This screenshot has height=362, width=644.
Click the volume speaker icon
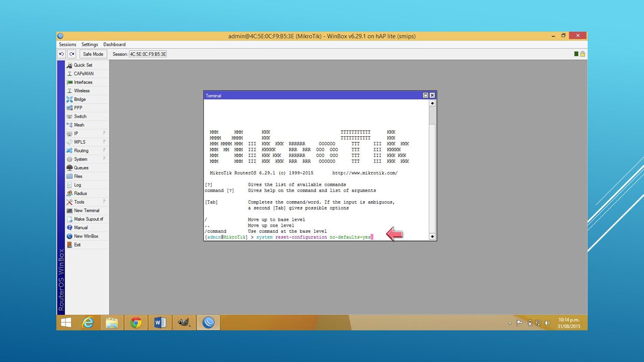[x=547, y=323]
